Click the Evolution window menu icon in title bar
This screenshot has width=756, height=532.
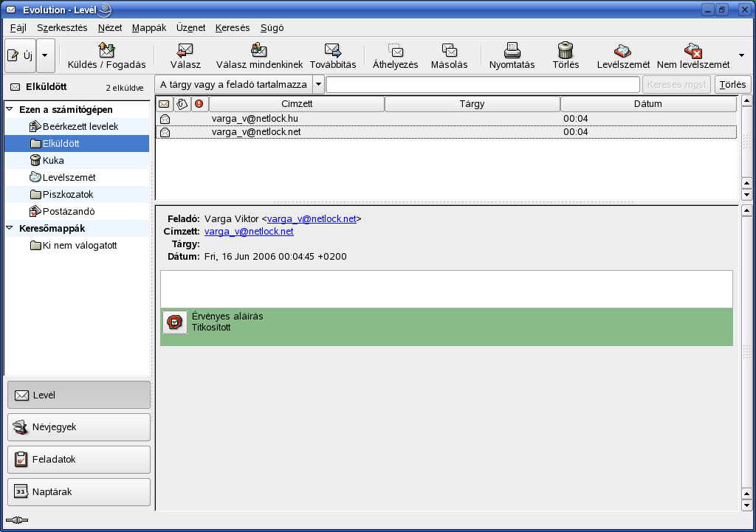point(10,10)
